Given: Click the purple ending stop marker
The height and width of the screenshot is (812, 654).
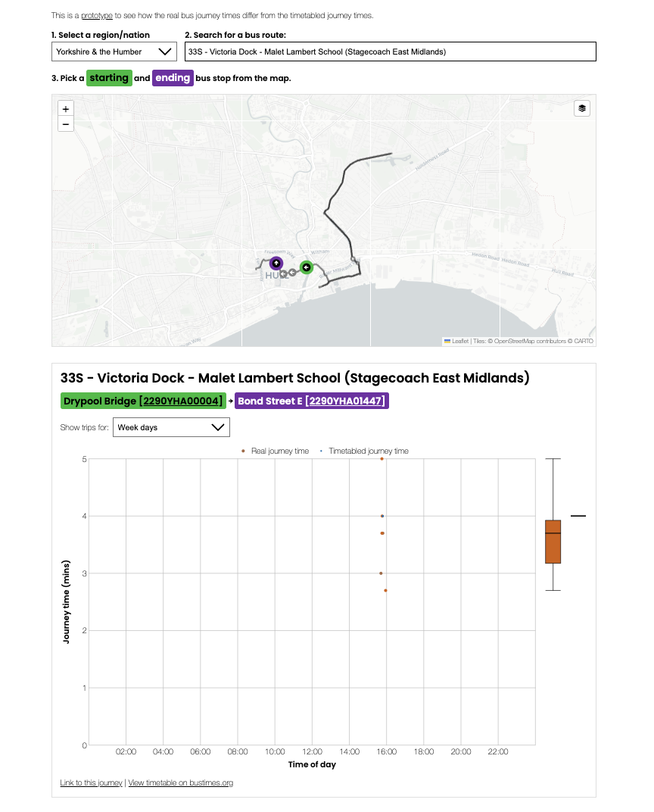Looking at the screenshot, I should pos(276,263).
